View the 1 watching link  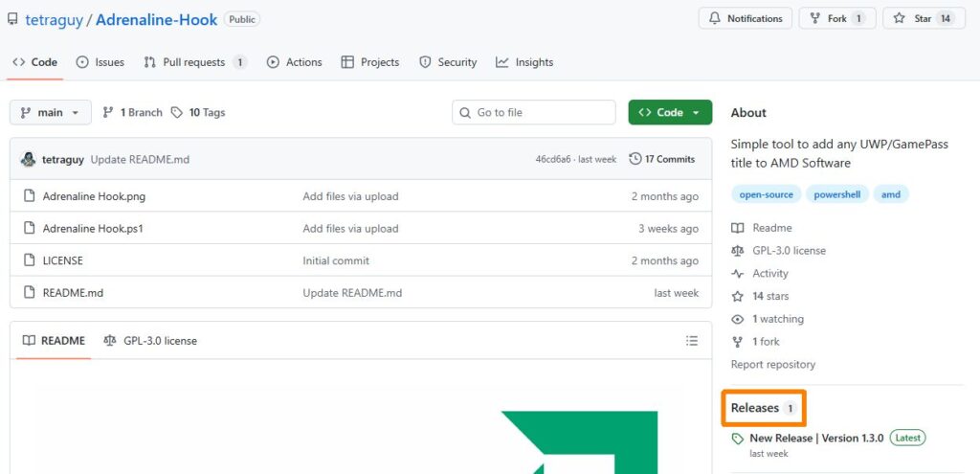coord(768,319)
